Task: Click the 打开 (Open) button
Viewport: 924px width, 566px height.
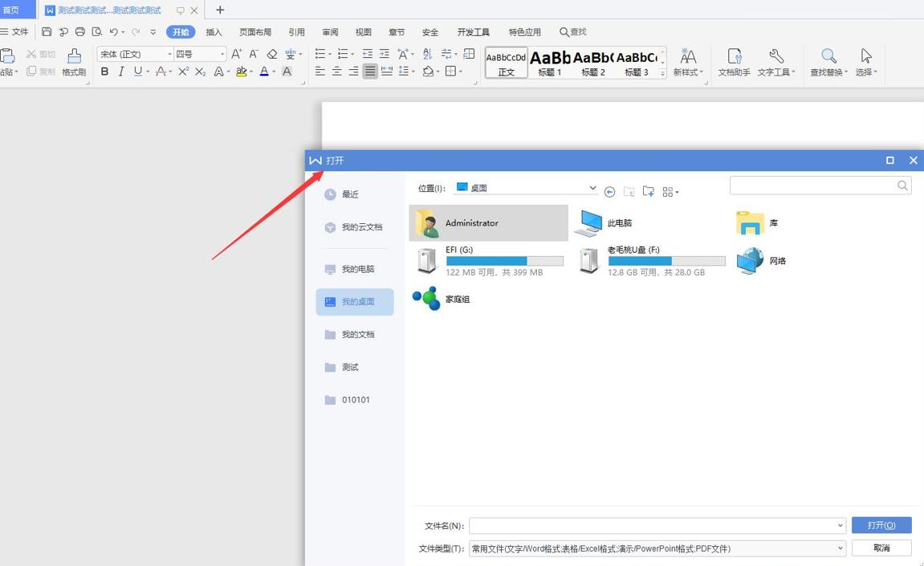Action: pos(881,524)
